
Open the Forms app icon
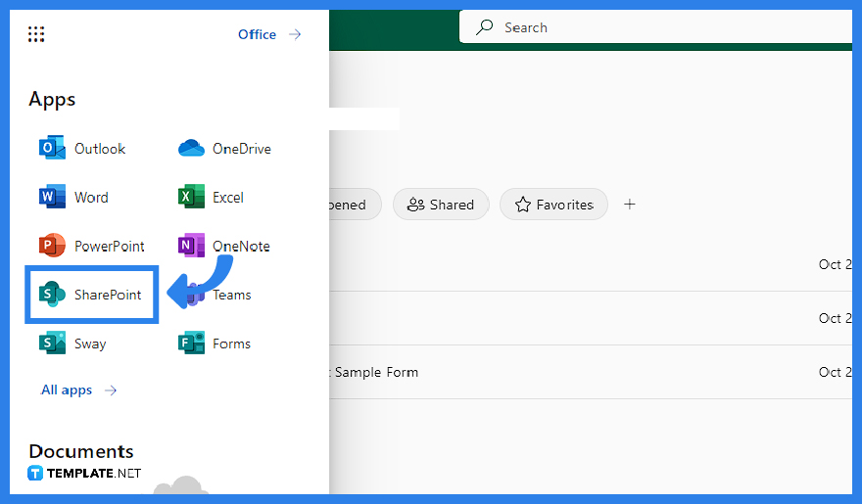pyautogui.click(x=191, y=344)
